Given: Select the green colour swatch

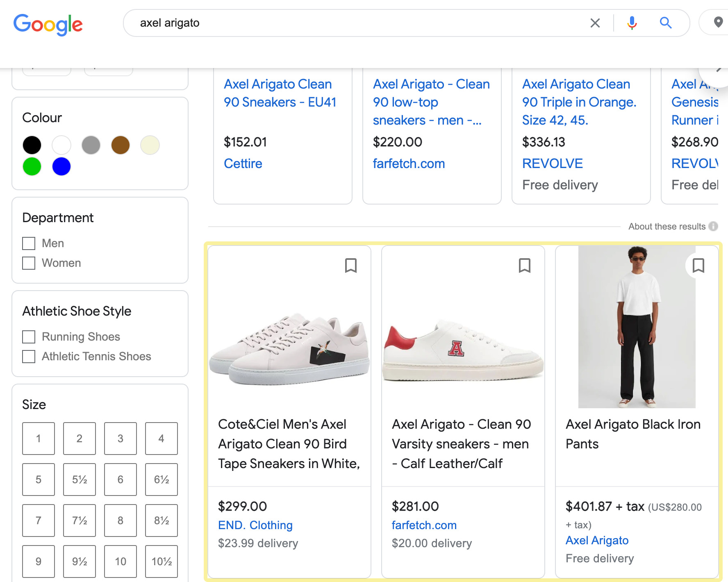Looking at the screenshot, I should pos(32,166).
